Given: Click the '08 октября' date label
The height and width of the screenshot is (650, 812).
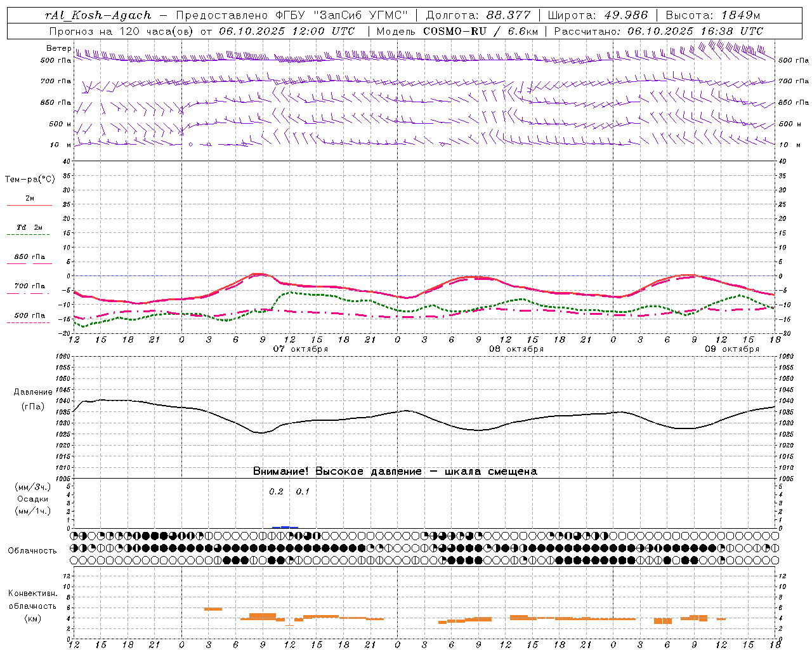Looking at the screenshot, I should click(516, 349).
